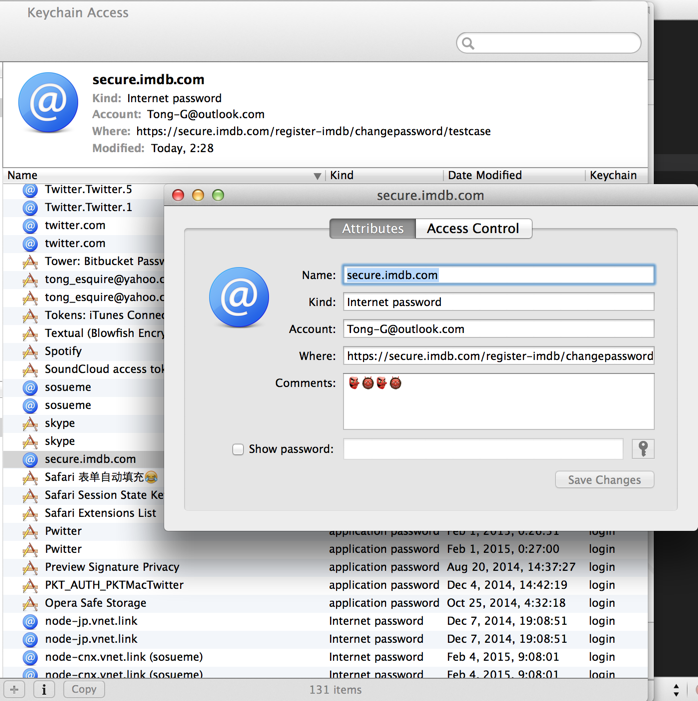Select the Textual (Blowfish Encryption) row
The image size is (698, 701).
pyautogui.click(x=84, y=334)
